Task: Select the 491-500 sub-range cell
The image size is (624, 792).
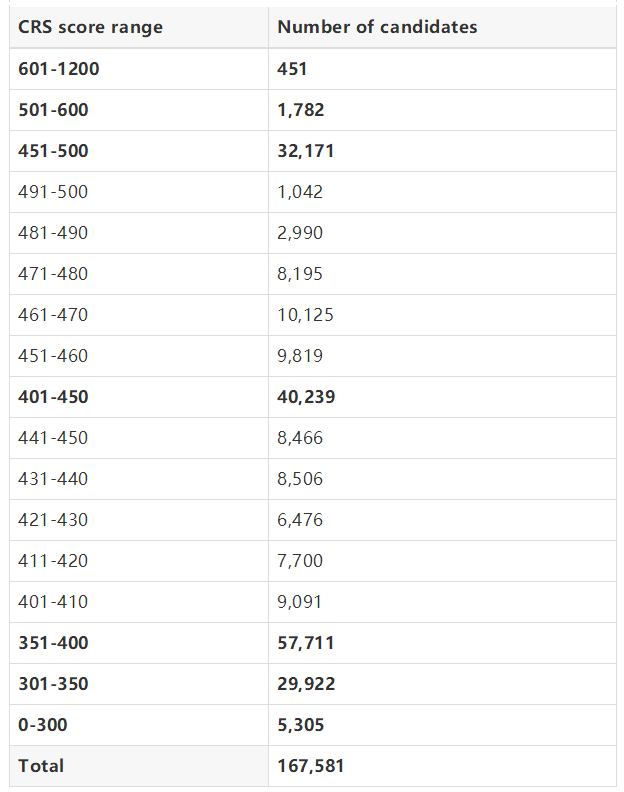Action: [53, 192]
